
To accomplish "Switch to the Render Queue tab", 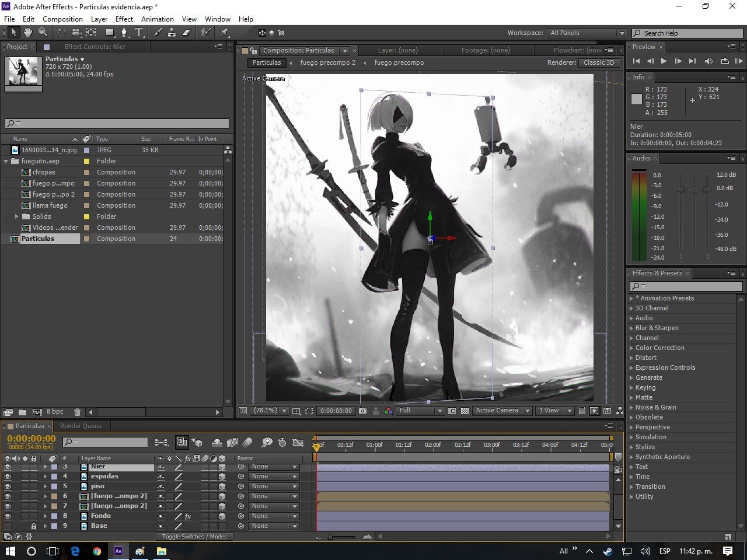I will click(x=81, y=426).
